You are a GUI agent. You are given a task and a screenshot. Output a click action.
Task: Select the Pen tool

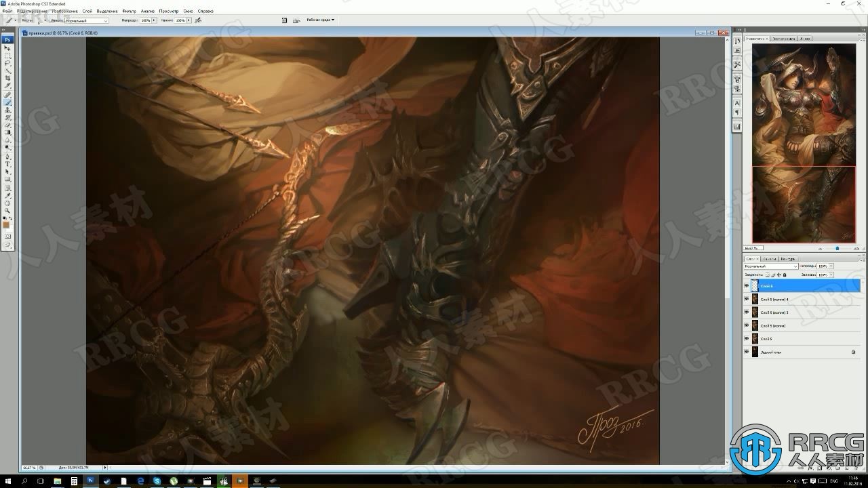[x=8, y=156]
